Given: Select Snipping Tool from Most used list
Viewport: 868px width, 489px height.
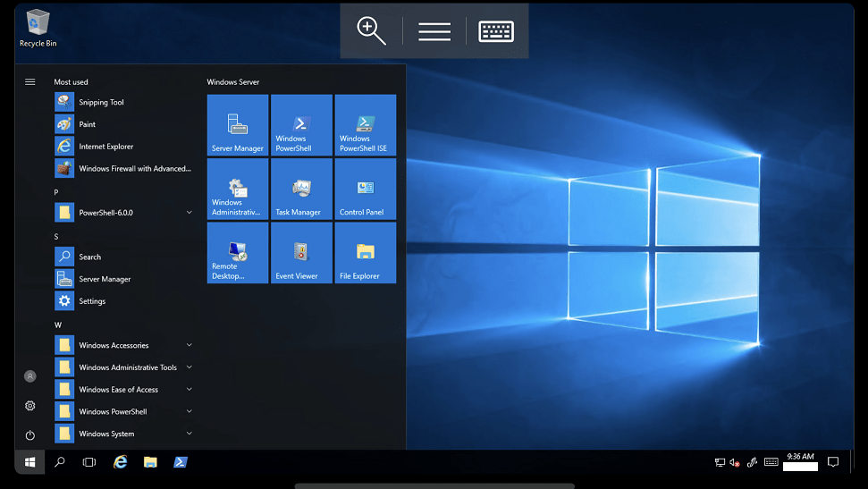Looking at the screenshot, I should click(x=100, y=102).
